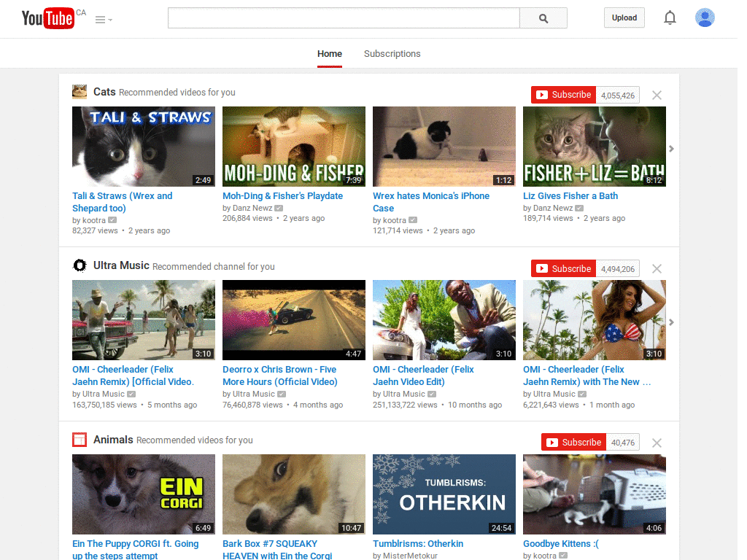Open the Animals channel title
This screenshot has width=747, height=560.
(x=113, y=440)
